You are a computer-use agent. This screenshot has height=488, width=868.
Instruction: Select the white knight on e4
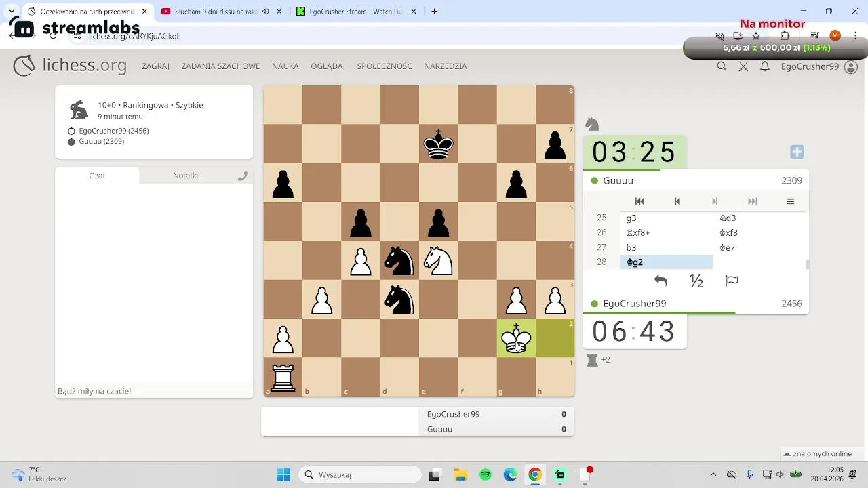[438, 261]
